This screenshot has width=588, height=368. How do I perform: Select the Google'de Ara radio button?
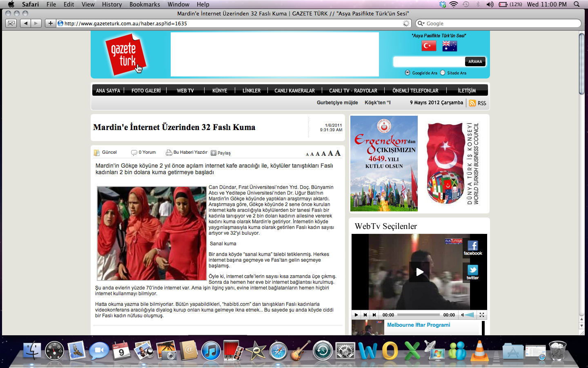tap(408, 73)
